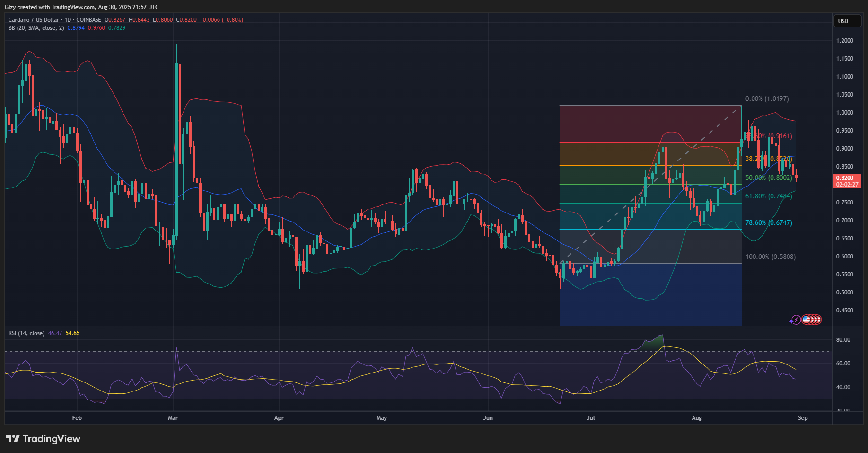
Task: Click the Mar label on time axis
Action: coord(173,418)
